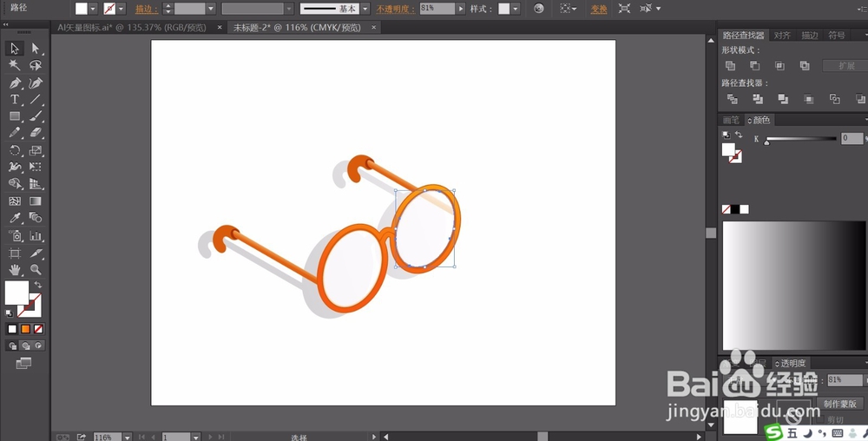Open the 基本 brush definition dropdown
Screen dimensions: 868x441
(365, 9)
